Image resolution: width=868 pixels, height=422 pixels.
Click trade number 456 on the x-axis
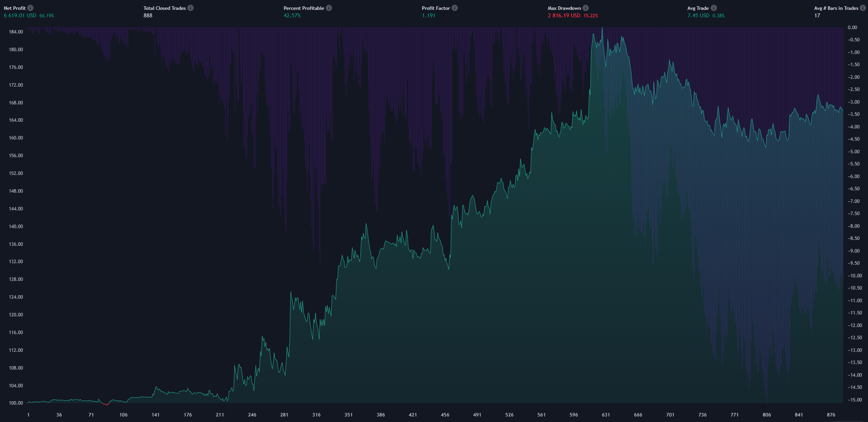point(445,415)
